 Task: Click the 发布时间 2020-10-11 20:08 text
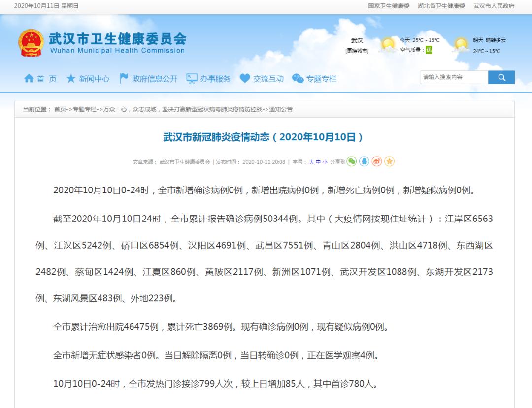tap(250, 162)
